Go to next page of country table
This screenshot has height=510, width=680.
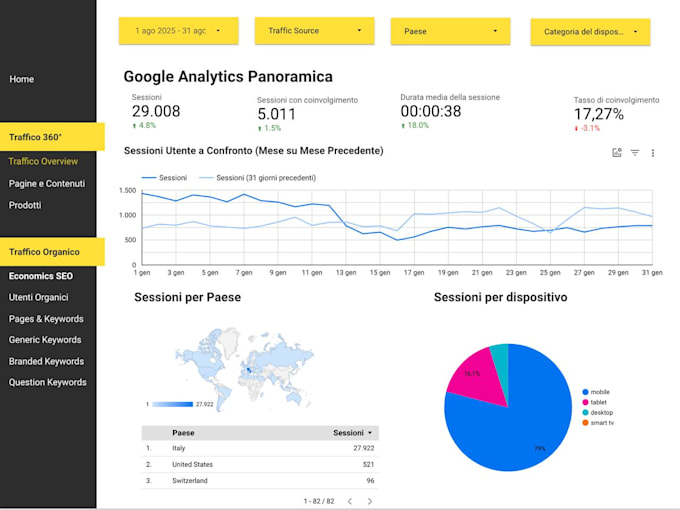(369, 501)
